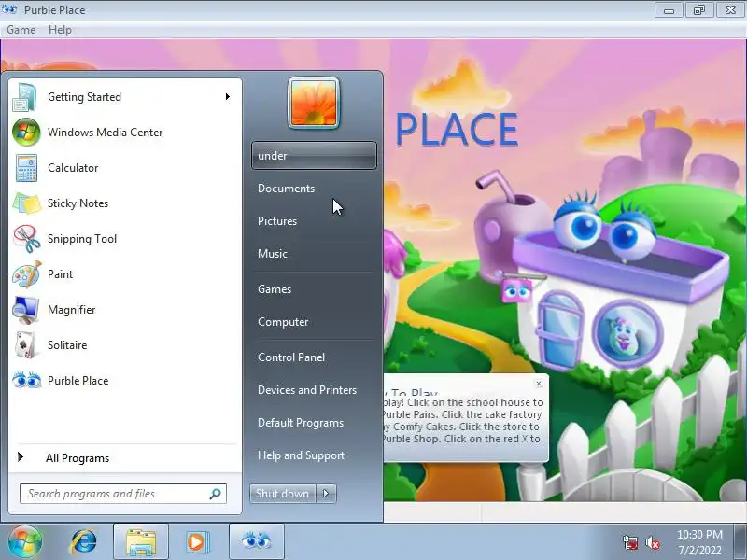Open Documents from the Start menu
Viewport: 747px width, 560px height.
point(314,189)
